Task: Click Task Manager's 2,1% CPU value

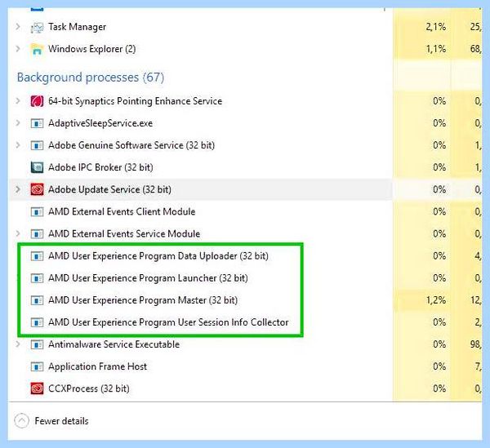Action: (435, 27)
